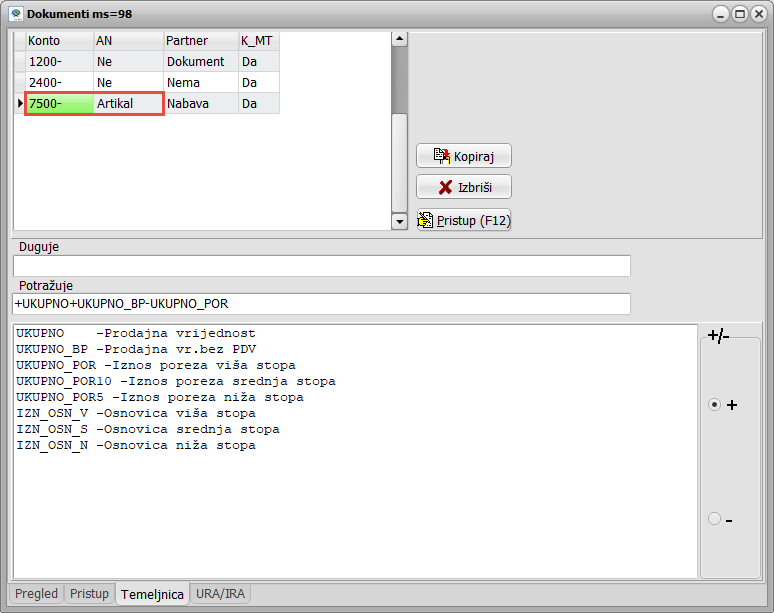Select the Konto 2400- cell
This screenshot has width=774, height=613.
pyautogui.click(x=58, y=83)
